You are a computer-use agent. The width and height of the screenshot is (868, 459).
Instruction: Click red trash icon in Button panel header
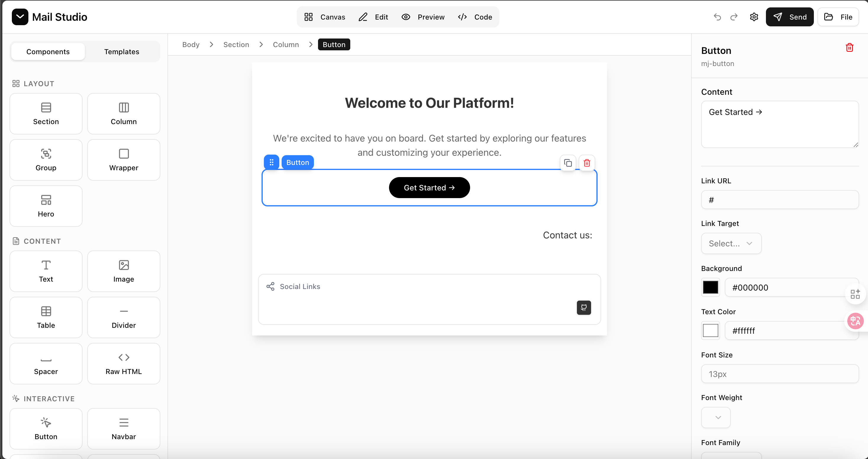[x=849, y=48]
